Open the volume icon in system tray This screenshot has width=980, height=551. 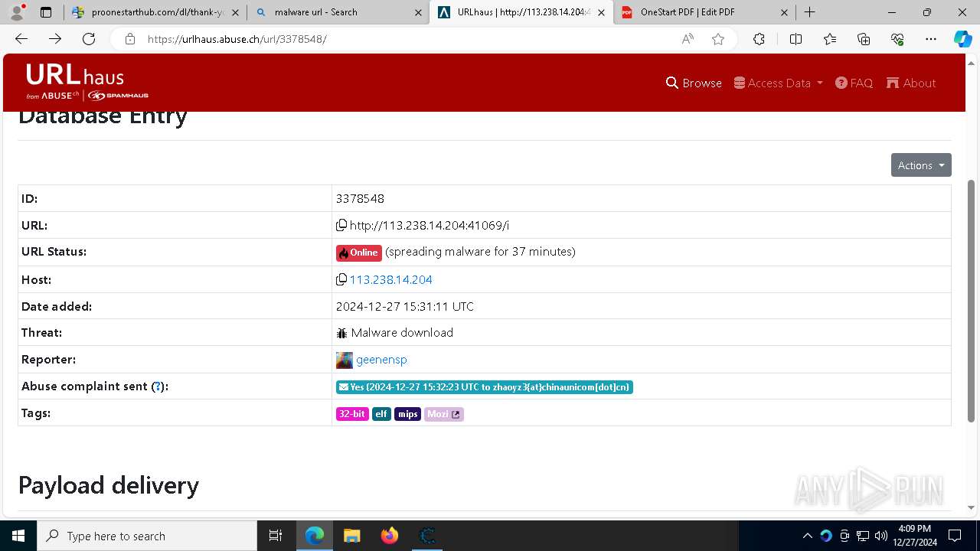(880, 536)
